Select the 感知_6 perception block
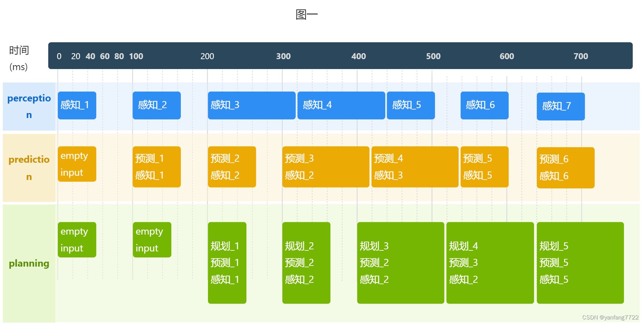 click(484, 105)
